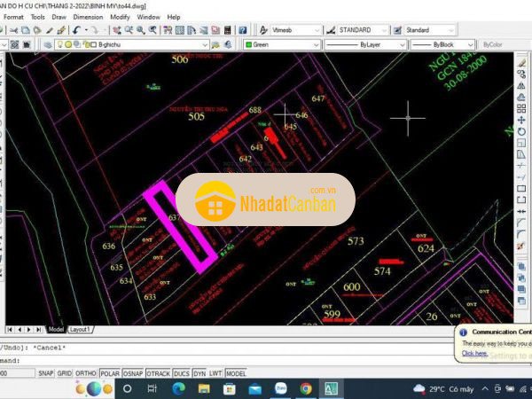Select the Erase tool in Modify toolbar
Viewport: 532px width, 399px height.
tap(522, 62)
